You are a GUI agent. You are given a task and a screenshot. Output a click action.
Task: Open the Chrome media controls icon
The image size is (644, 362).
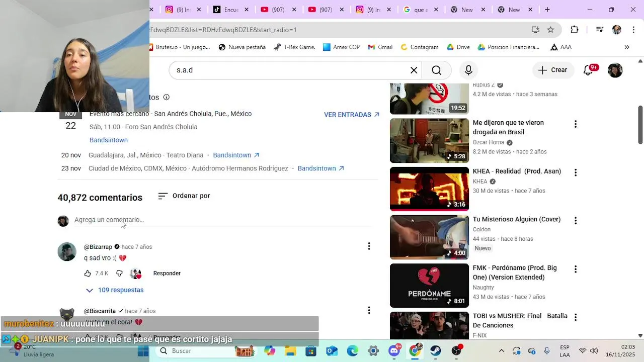tap(599, 30)
